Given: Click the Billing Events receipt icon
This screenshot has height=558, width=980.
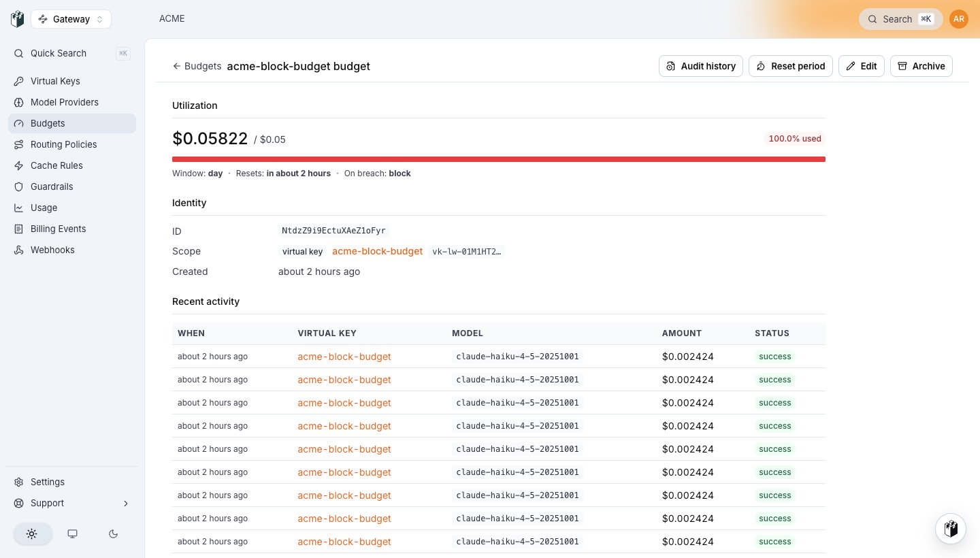Looking at the screenshot, I should click(x=19, y=229).
